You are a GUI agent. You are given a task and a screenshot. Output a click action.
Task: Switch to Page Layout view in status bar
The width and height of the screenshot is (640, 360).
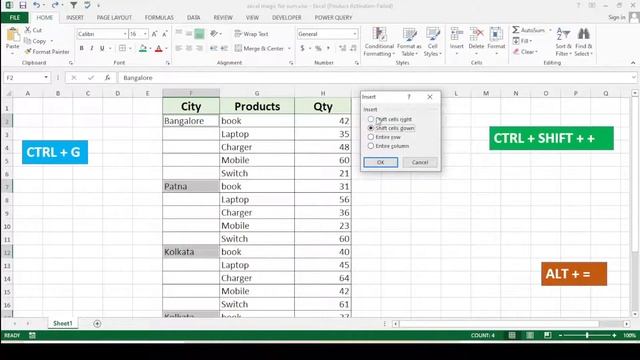[530, 336]
